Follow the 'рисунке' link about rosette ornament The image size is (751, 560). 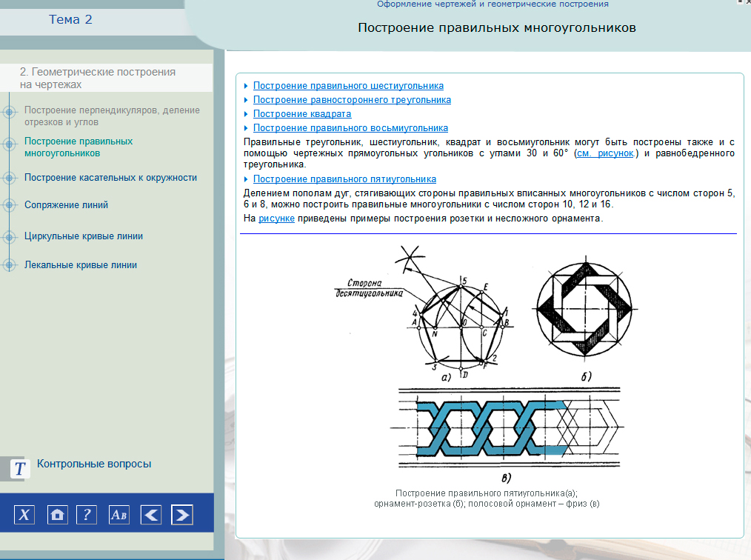click(x=276, y=219)
